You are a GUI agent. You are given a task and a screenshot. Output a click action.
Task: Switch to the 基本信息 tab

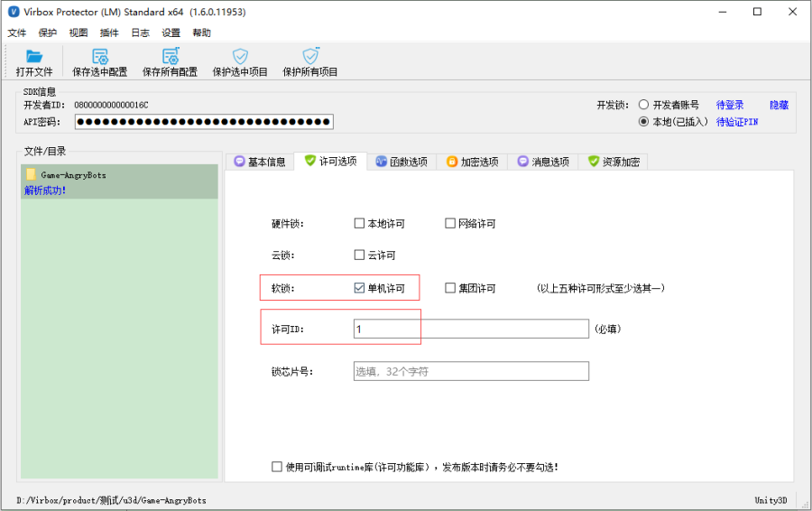[x=260, y=162]
